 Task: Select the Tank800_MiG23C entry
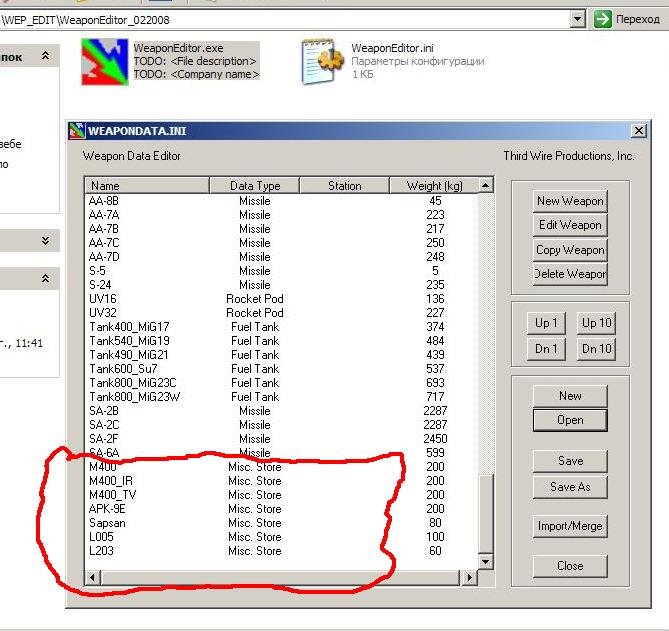[x=281, y=383]
